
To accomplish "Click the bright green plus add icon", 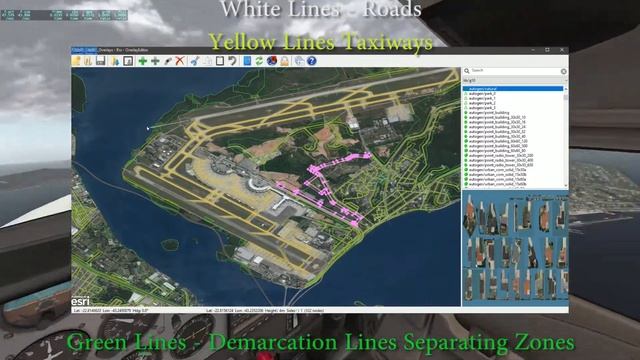I will [x=142, y=61].
